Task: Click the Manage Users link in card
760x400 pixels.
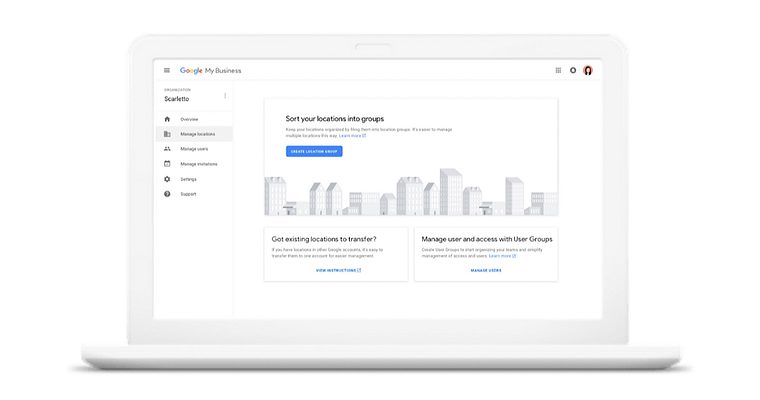Action: 486,271
